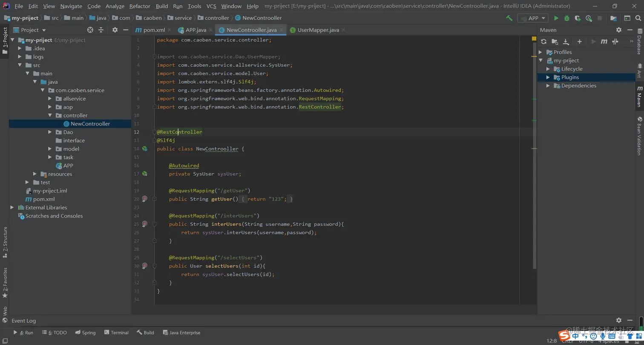The image size is (644, 345).
Task: Switch to the UserMapper.java tab
Action: [x=318, y=30]
